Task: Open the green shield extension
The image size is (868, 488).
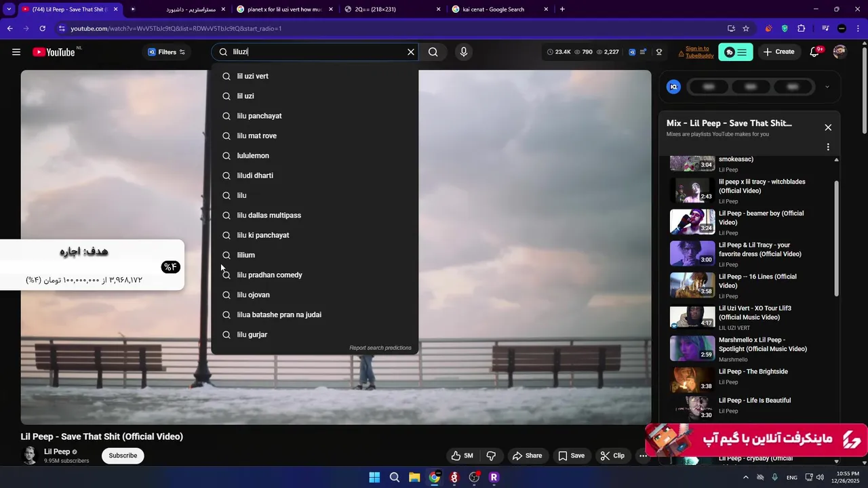Action: [x=785, y=28]
